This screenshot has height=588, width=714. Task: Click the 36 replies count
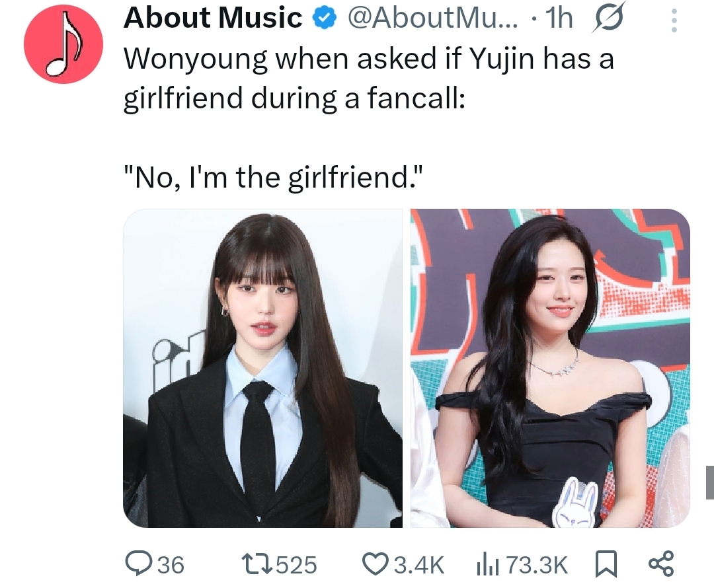pyautogui.click(x=171, y=565)
